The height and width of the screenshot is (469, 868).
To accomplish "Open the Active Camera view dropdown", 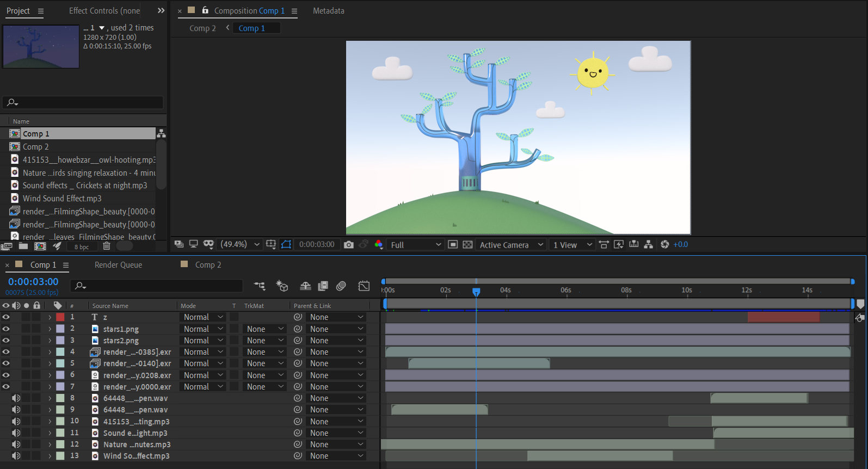I will (511, 245).
